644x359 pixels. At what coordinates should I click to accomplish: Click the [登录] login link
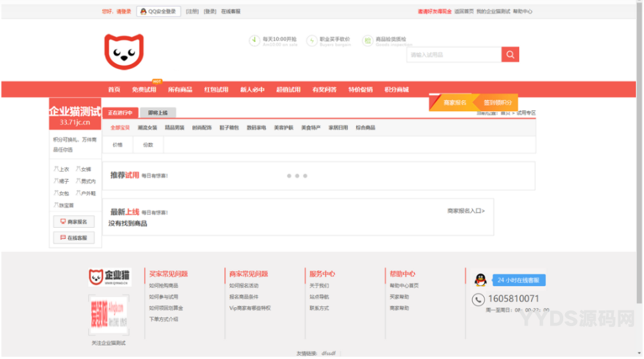coord(210,12)
